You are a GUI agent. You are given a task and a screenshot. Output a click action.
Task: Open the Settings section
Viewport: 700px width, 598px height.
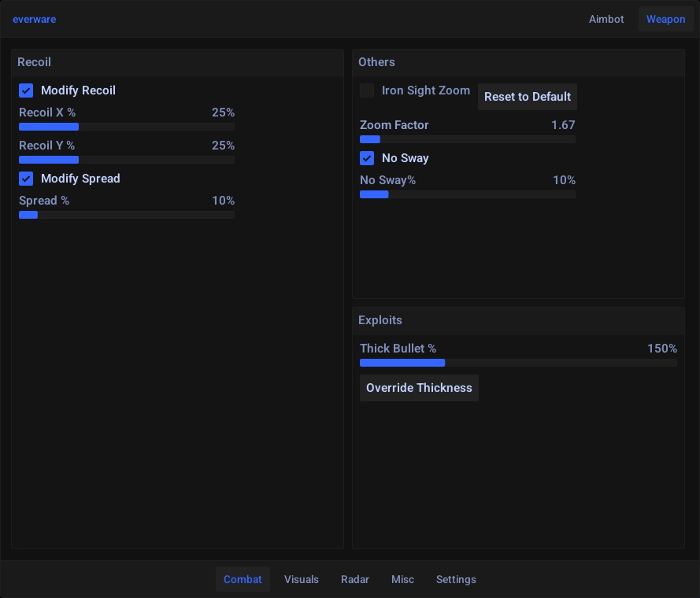456,579
